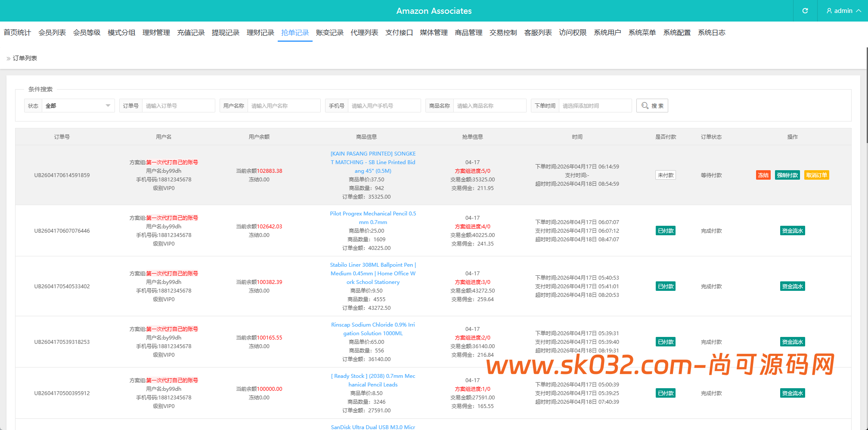Open the 会员等级 tab
This screenshot has width=868, height=430.
[x=87, y=32]
